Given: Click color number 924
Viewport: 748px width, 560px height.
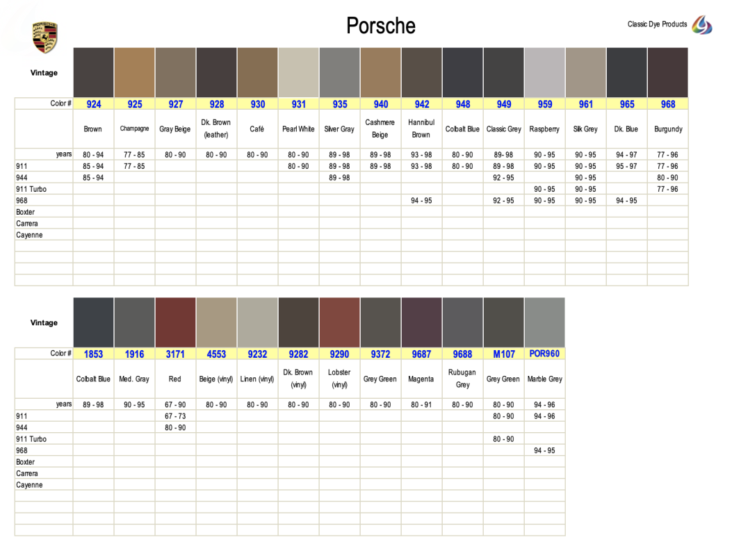Looking at the screenshot, I should pos(93,104).
